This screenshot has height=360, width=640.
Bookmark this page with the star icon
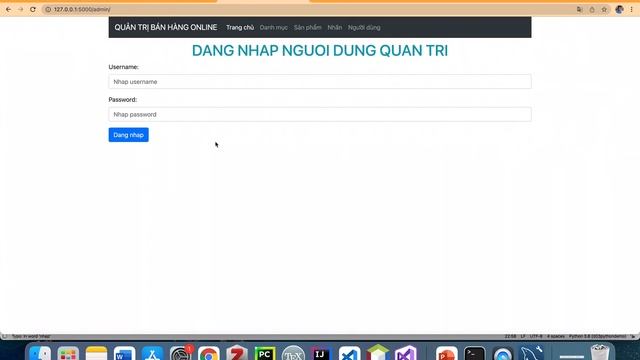coord(604,9)
